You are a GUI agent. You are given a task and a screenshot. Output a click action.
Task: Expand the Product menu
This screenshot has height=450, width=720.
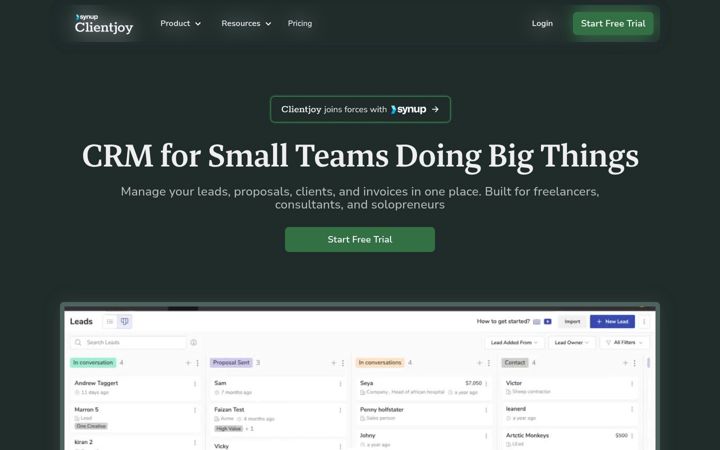click(180, 23)
